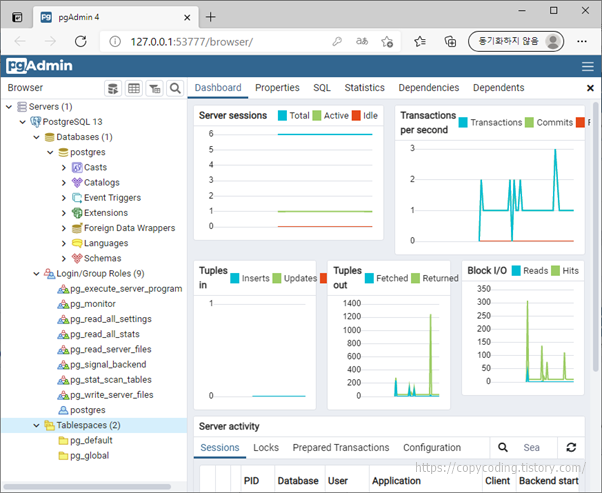Click the Servers group icon
This screenshot has width=602, height=493.
pos(22,106)
